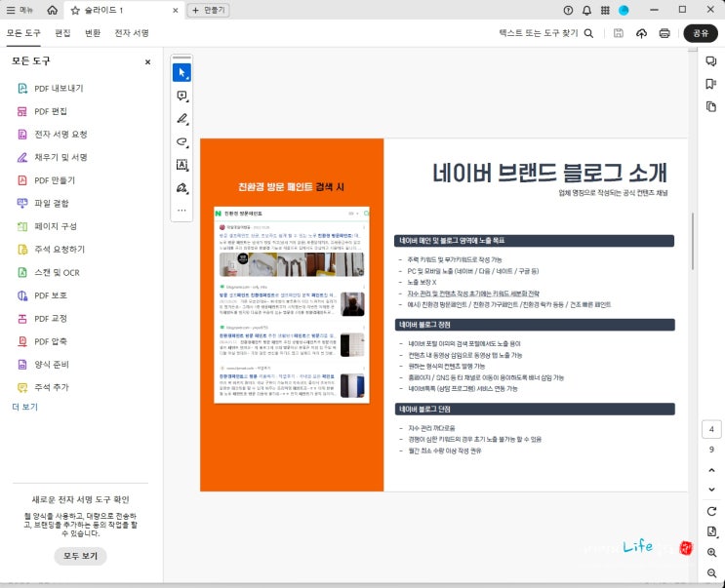The height and width of the screenshot is (588, 725).
Task: Select the arrow selection tool
Action: 181,72
